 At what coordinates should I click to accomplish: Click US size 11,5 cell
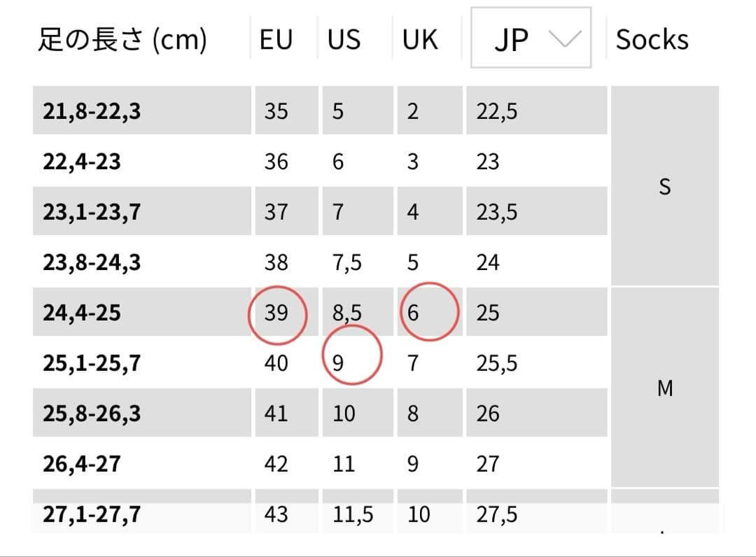point(353,515)
